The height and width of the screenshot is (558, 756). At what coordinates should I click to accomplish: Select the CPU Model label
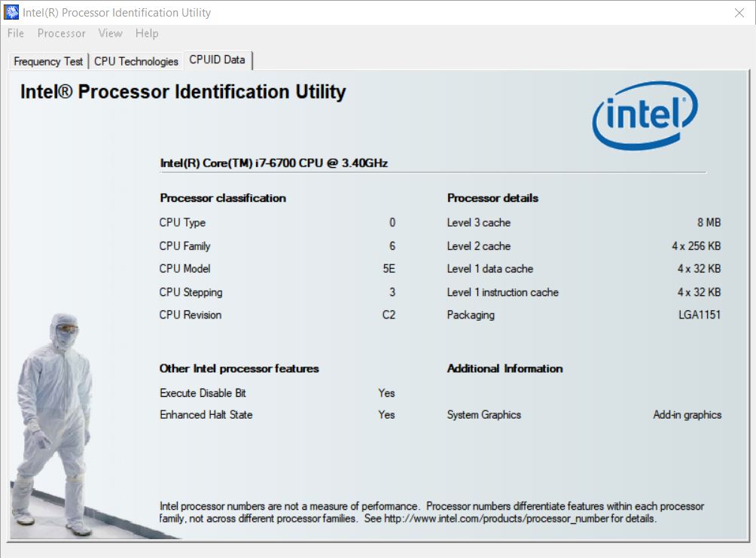[x=184, y=269]
